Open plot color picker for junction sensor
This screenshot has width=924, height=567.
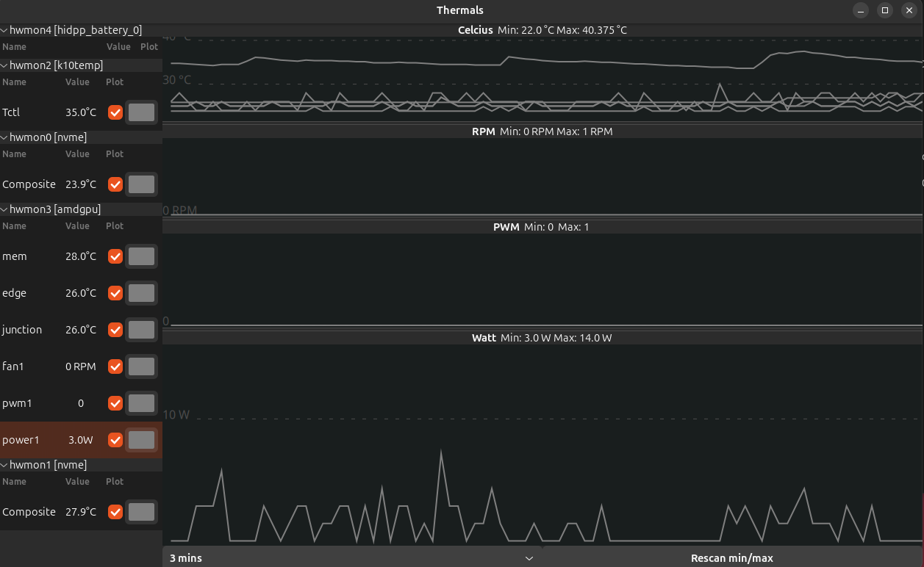pyautogui.click(x=141, y=330)
